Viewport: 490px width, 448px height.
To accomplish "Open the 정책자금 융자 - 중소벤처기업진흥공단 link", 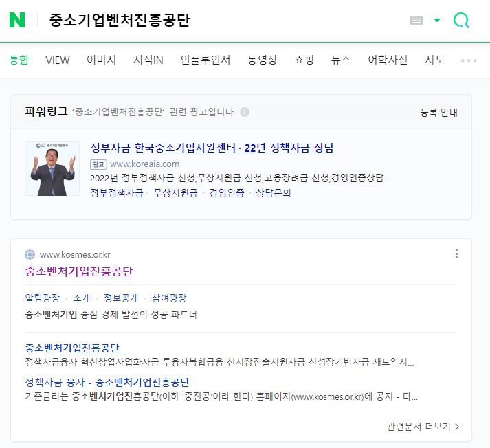I will (x=107, y=382).
